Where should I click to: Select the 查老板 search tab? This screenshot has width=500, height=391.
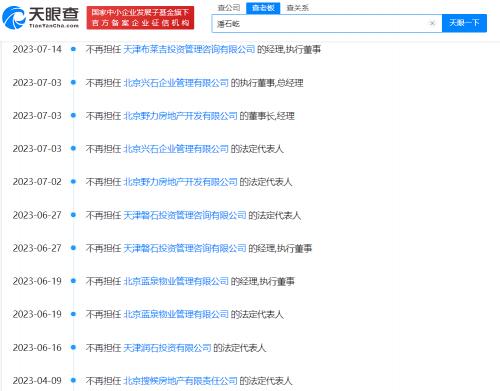pyautogui.click(x=263, y=8)
